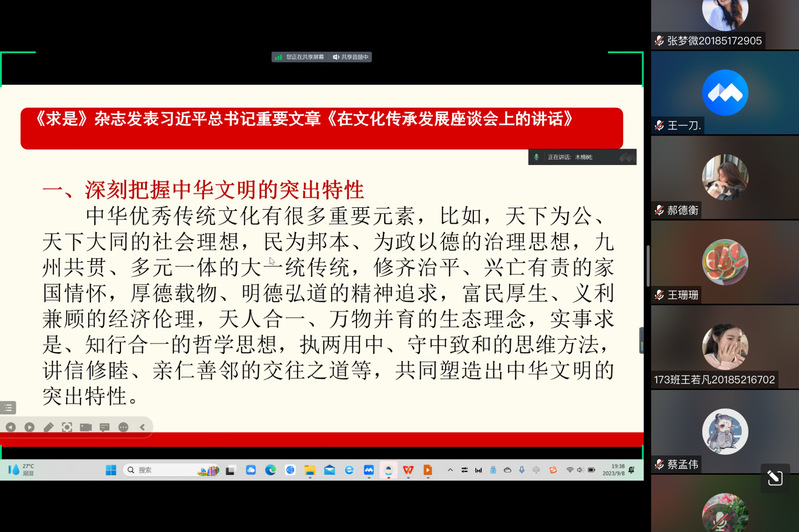The height and width of the screenshot is (532, 799).
Task: Go to previous slide using the left arrow
Action: click(10, 427)
